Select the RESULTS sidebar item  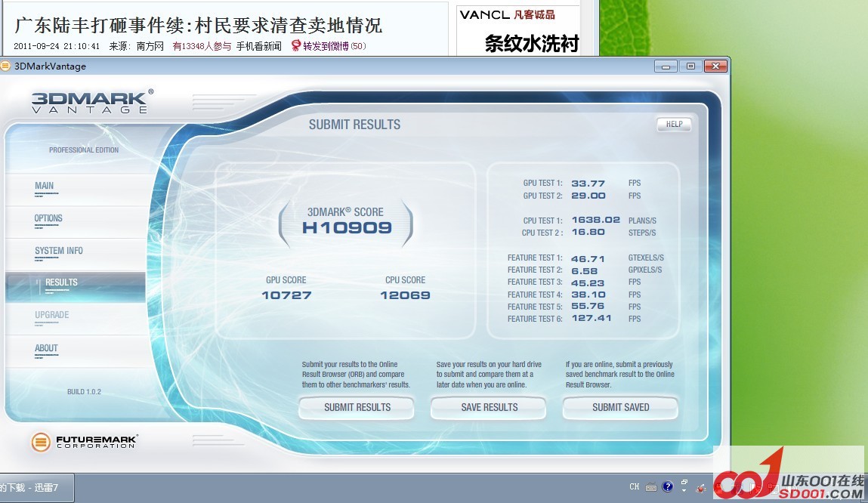click(x=61, y=282)
